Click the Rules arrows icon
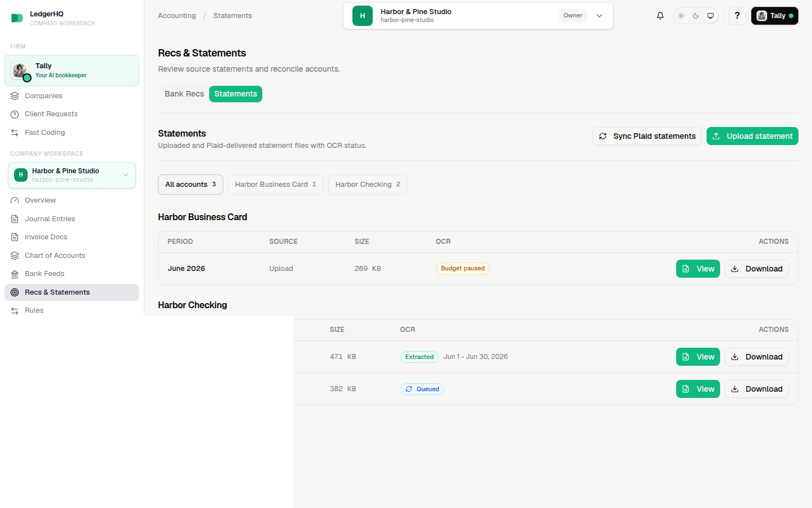 [15, 310]
